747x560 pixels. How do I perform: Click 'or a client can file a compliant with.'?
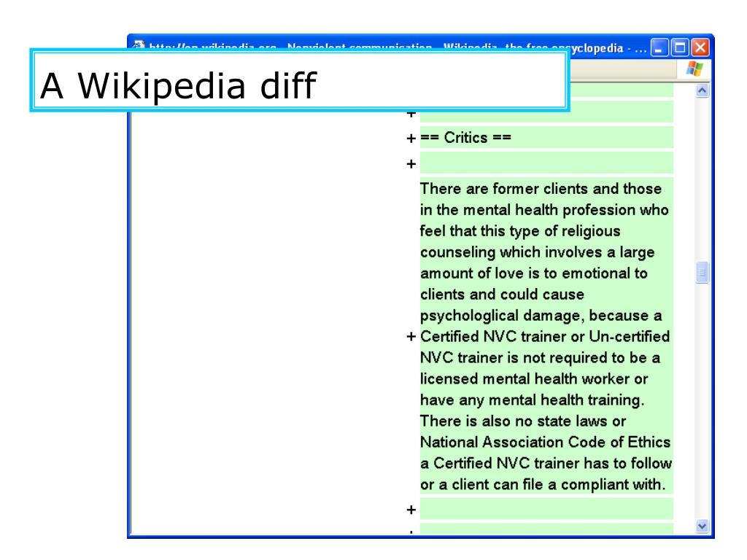(543, 484)
